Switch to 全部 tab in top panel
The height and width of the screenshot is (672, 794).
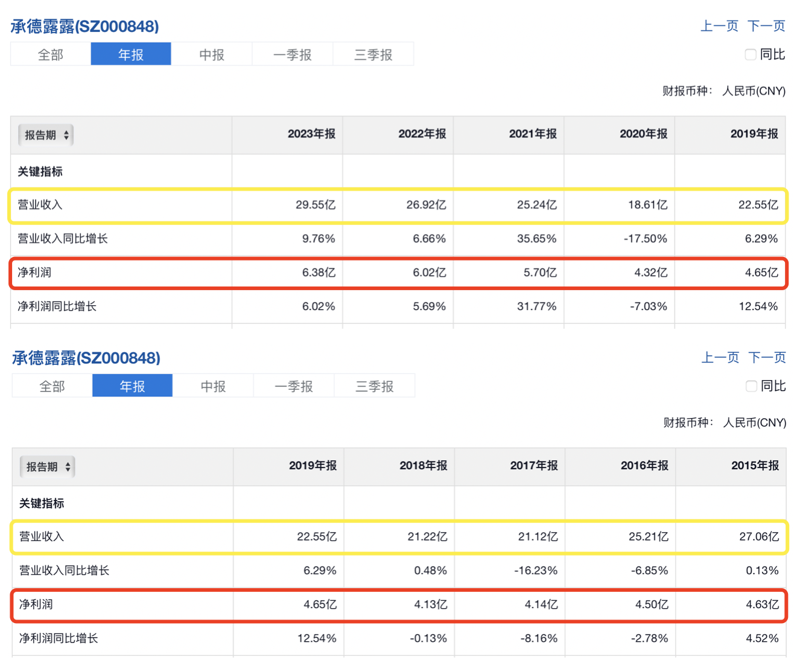pyautogui.click(x=51, y=55)
